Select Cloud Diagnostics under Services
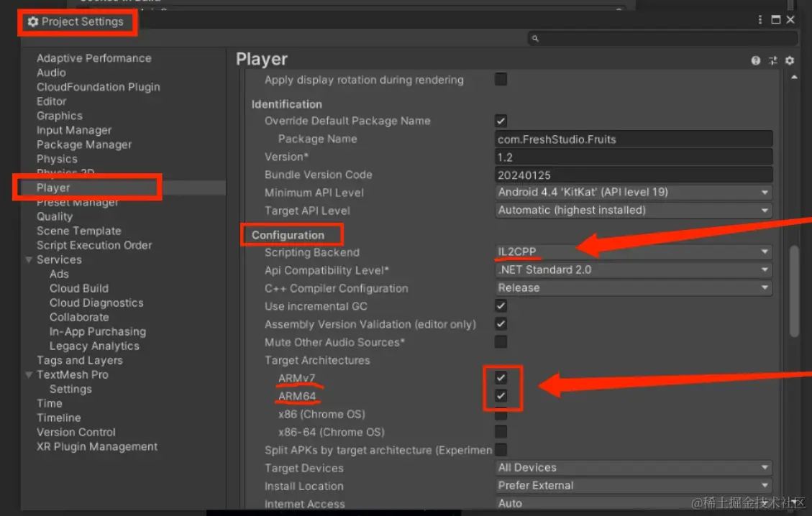Screen dimensions: 812x516 click(96, 303)
